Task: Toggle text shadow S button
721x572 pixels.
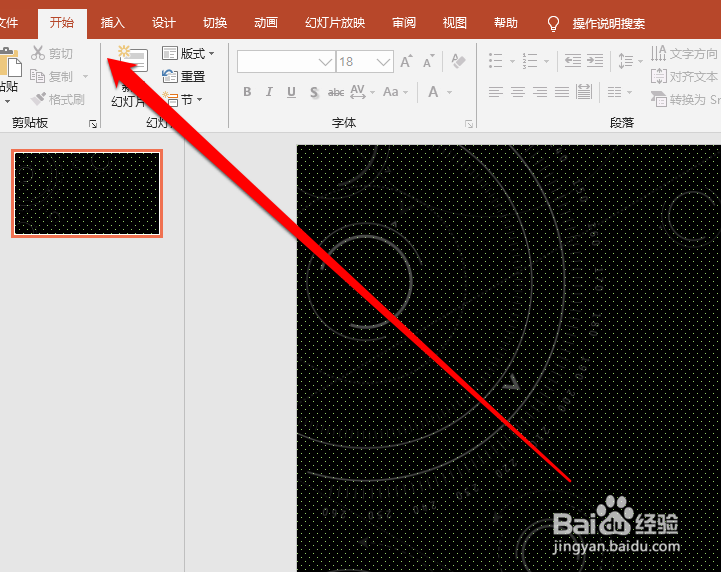Action: [x=314, y=92]
